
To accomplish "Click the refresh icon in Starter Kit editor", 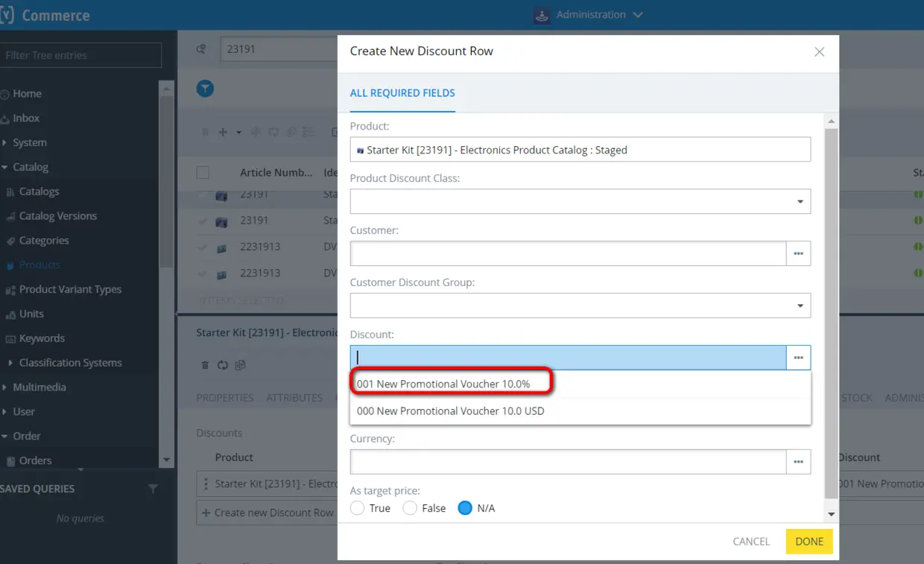I will [x=222, y=365].
